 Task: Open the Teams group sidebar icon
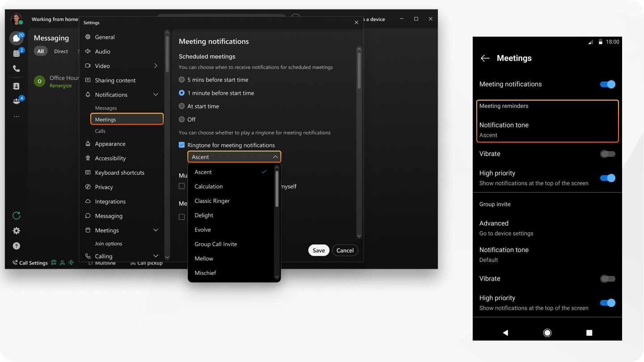point(16,101)
